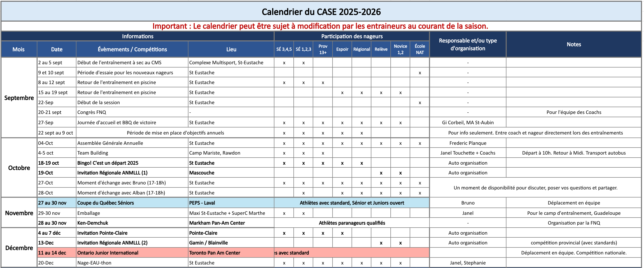644x268 pixels.
Task: Click the "Informations" group header
Action: click(x=138, y=36)
